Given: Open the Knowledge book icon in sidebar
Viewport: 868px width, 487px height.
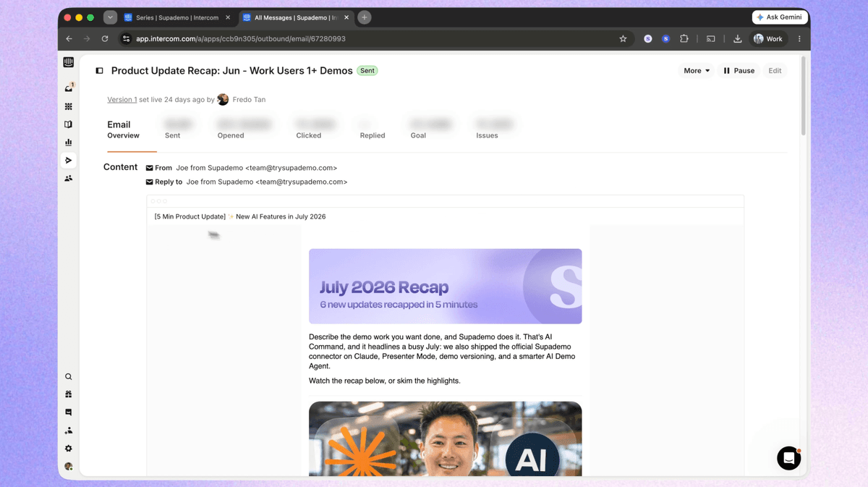Looking at the screenshot, I should tap(69, 124).
